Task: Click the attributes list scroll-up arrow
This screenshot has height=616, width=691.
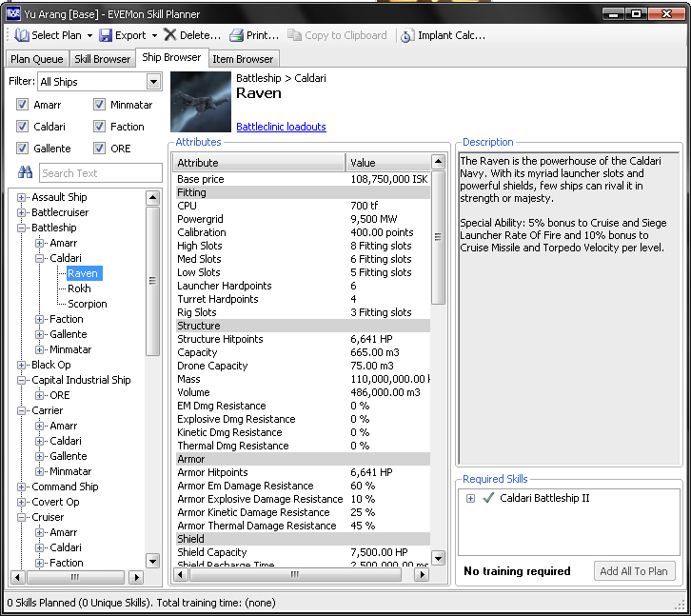Action: click(x=438, y=162)
